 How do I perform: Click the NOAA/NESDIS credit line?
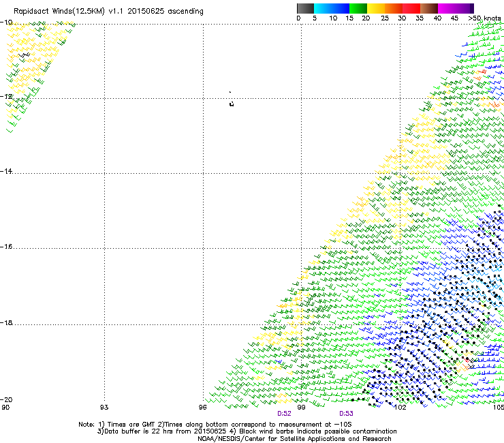point(294,439)
